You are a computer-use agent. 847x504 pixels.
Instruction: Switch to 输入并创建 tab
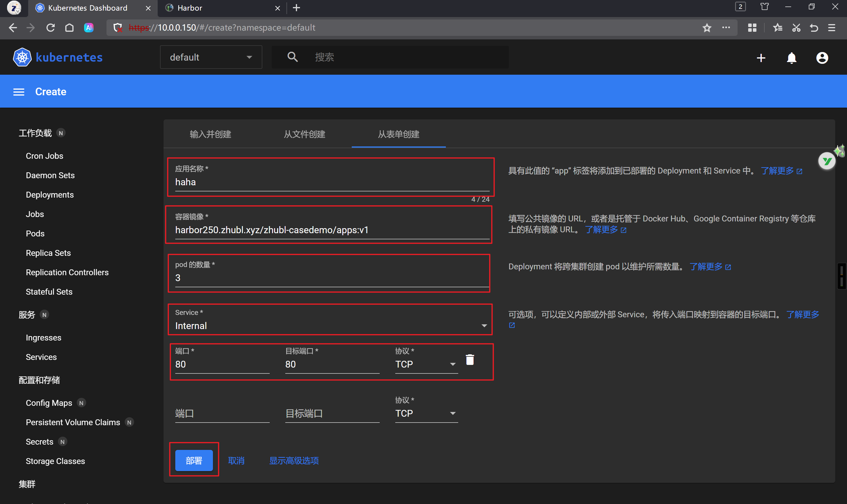point(210,134)
